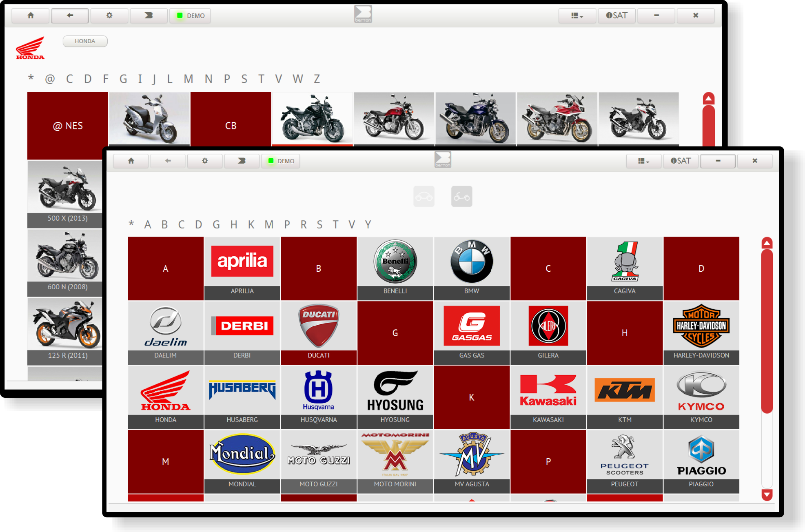Image resolution: width=805 pixels, height=532 pixels.
Task: Filter Honda models by @ symbol
Action: 50,79
